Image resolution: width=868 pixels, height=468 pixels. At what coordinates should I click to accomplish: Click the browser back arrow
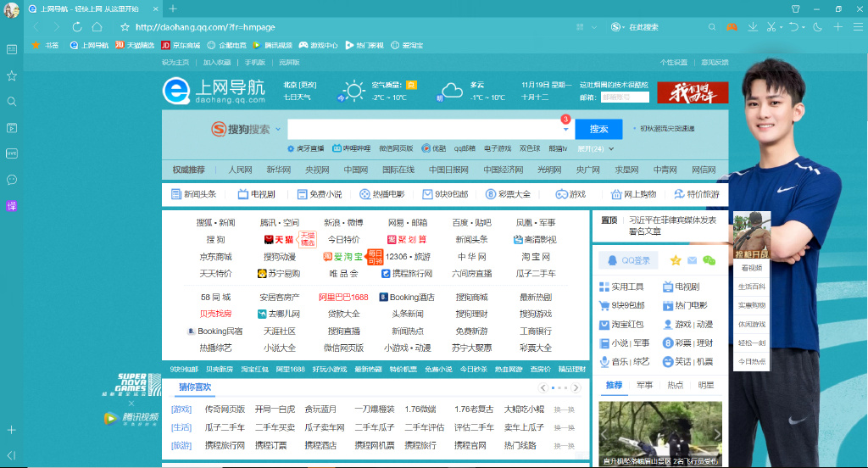pos(36,26)
